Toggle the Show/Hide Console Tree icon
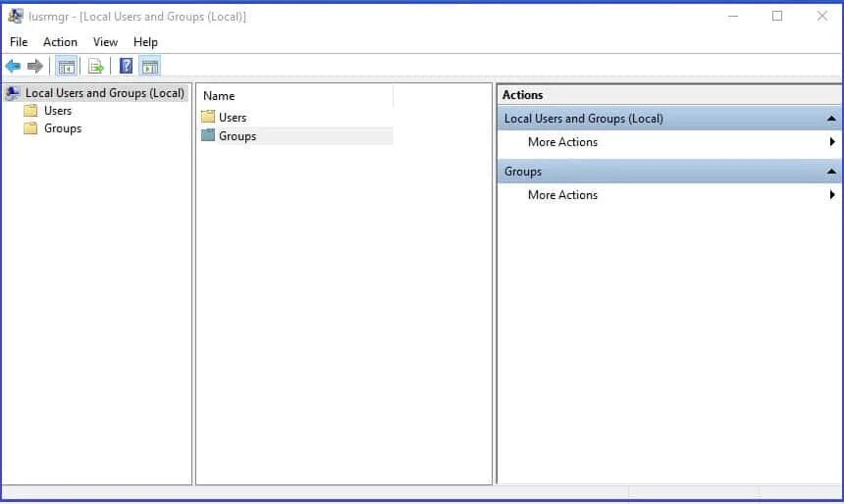This screenshot has width=844, height=504. click(66, 67)
